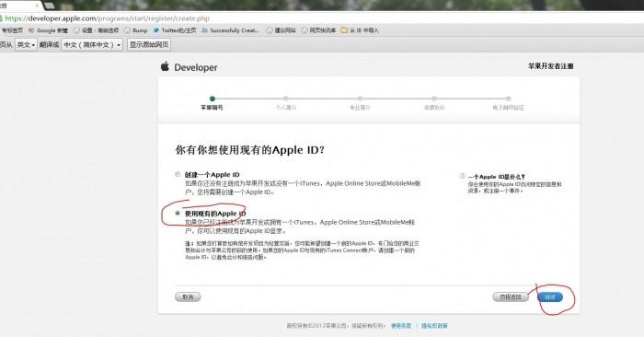Click the 显示原始网页 button
The height and width of the screenshot is (337, 644).
click(x=149, y=44)
